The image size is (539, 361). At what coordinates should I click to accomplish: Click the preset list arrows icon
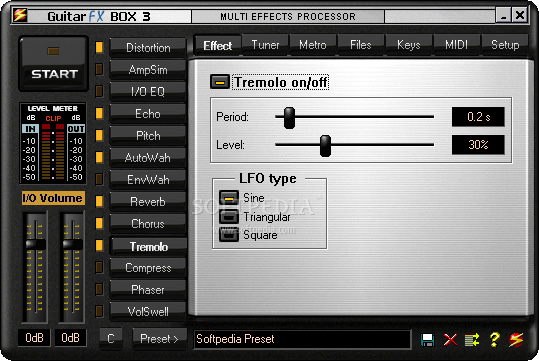click(x=472, y=340)
